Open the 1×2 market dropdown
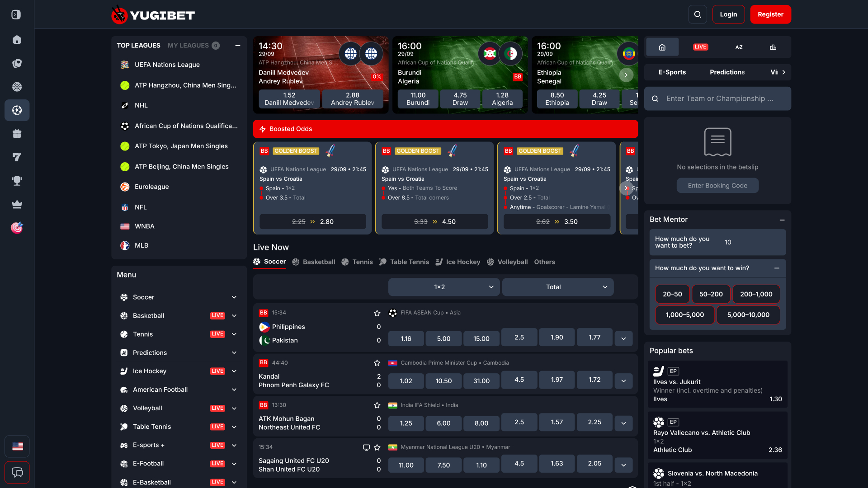 tap(444, 287)
